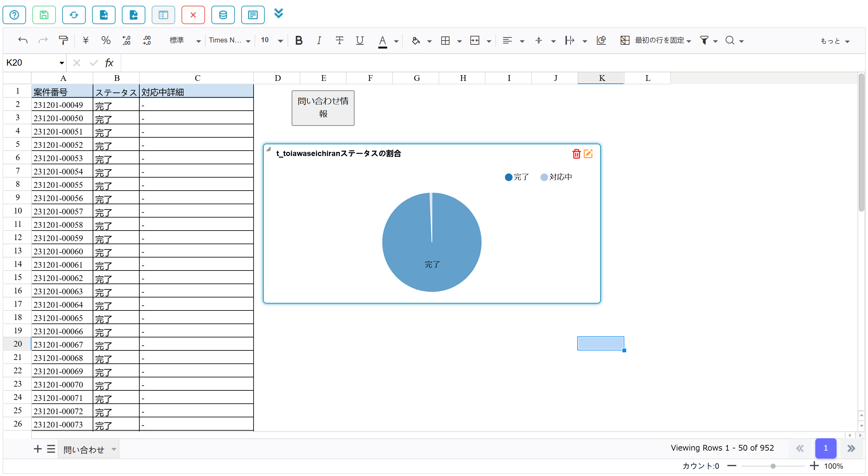This screenshot has height=476, width=868.
Task: Open the sheet list menu icon
Action: 51,449
